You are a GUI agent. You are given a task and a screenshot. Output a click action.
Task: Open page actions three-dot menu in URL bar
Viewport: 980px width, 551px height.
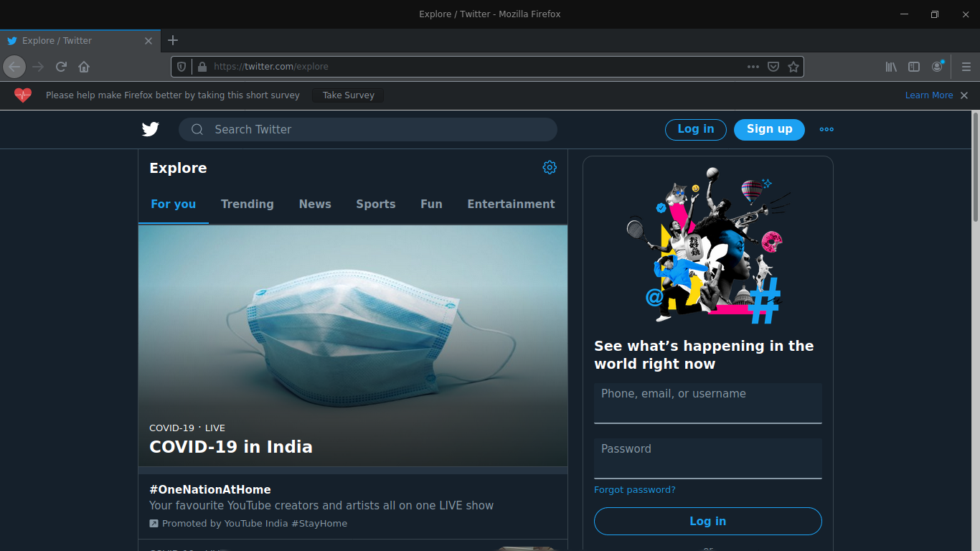pyautogui.click(x=753, y=67)
